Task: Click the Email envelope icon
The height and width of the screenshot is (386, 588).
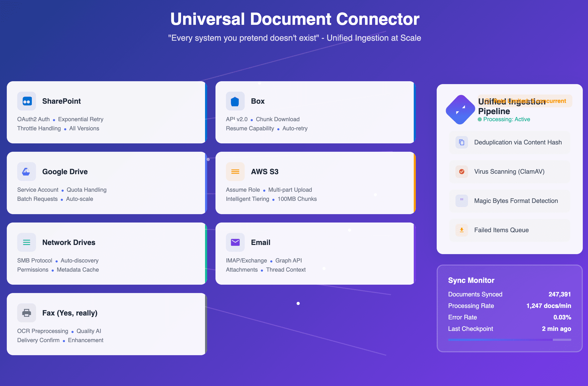Action: coord(235,242)
